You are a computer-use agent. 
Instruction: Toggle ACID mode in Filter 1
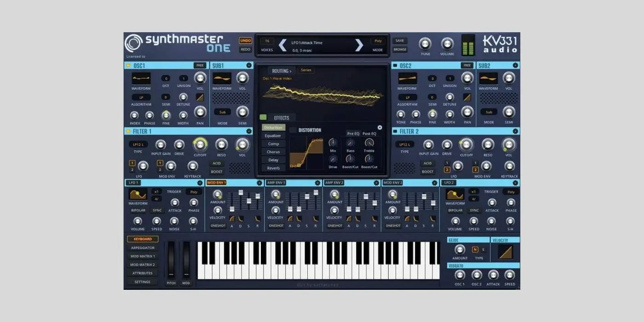(216, 163)
